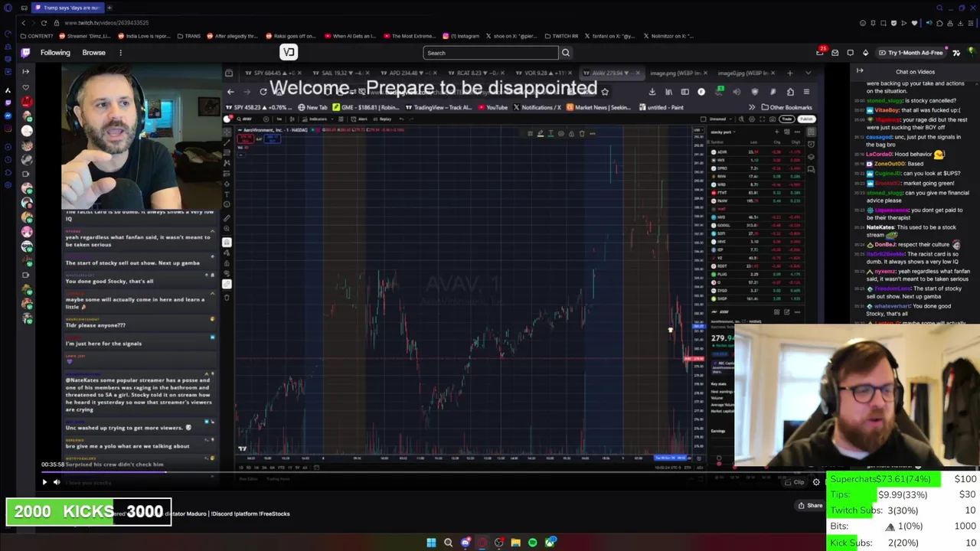Click the downloads icon in the streamed browser

coord(652,92)
